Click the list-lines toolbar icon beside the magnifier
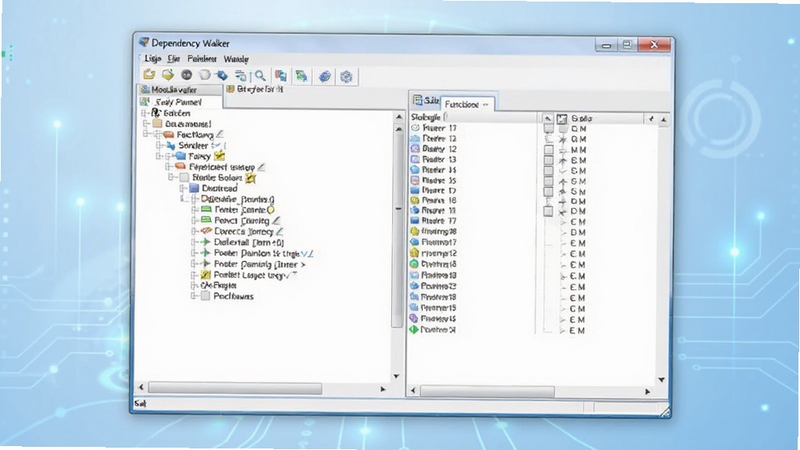This screenshot has width=800, height=450. (x=241, y=76)
